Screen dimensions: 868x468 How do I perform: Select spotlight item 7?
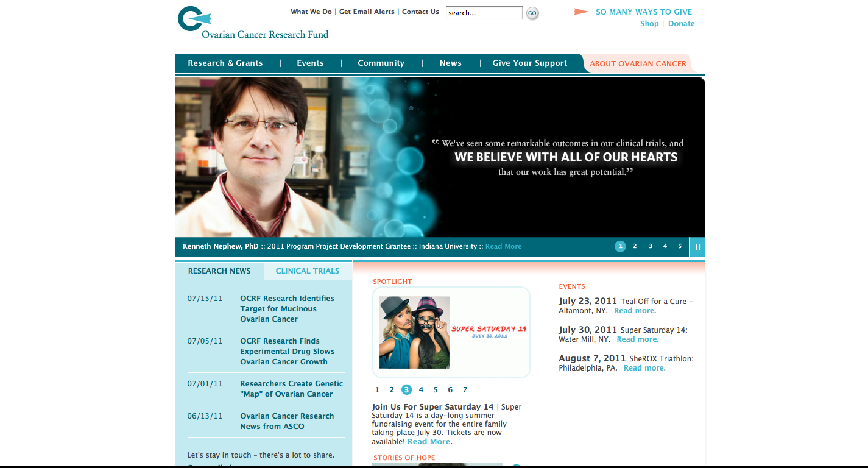465,390
